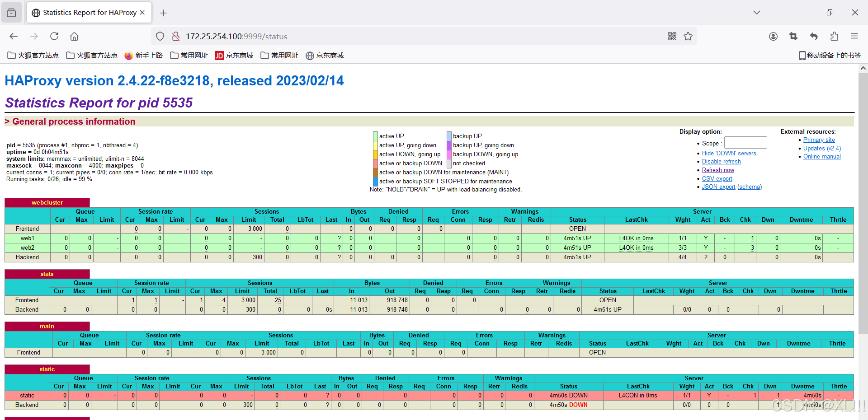Click the static proxy header
The height and width of the screenshot is (420, 868).
click(47, 369)
